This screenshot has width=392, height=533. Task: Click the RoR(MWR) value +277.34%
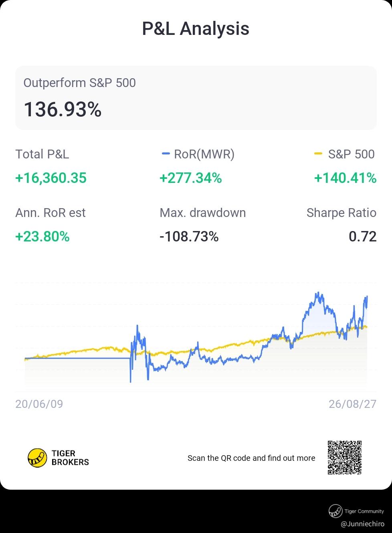pos(191,178)
